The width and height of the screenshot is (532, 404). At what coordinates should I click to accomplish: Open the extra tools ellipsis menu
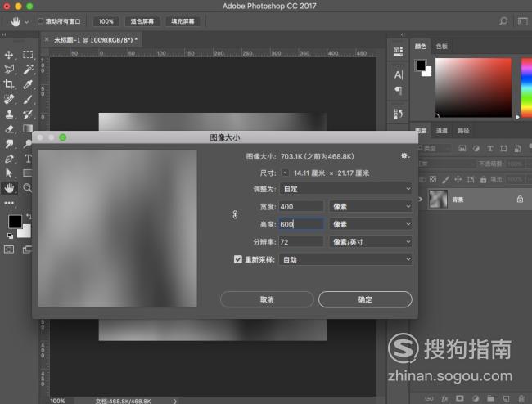(9, 203)
